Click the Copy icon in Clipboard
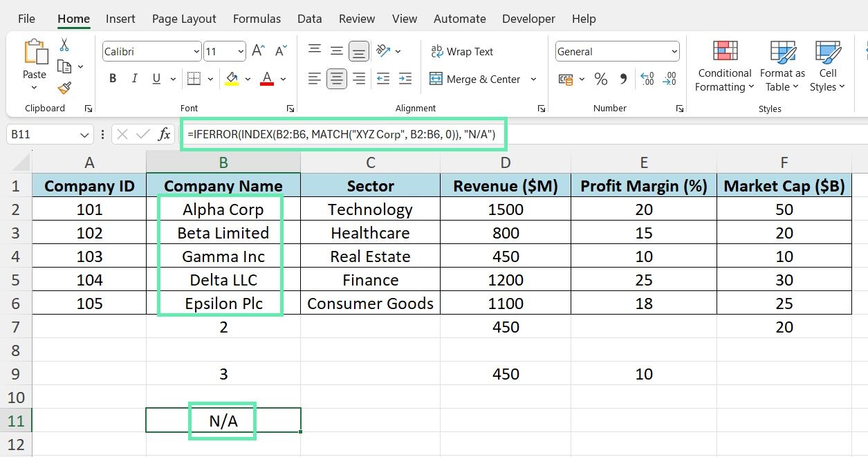The height and width of the screenshot is (457, 868). pyautogui.click(x=64, y=66)
